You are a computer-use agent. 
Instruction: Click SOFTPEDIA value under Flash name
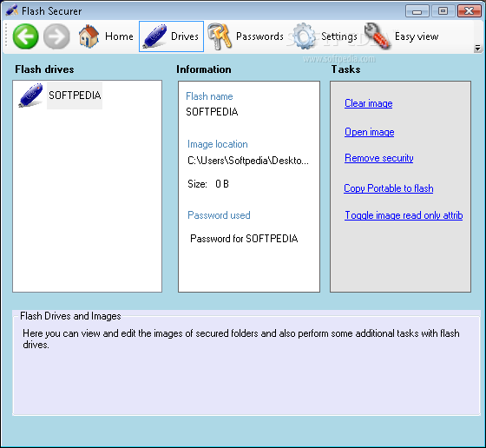[212, 112]
